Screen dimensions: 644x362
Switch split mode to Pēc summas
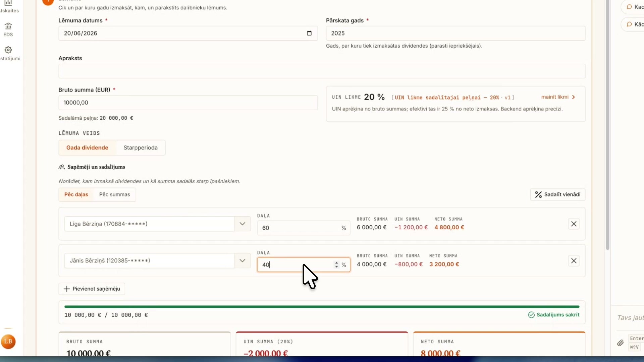tap(114, 194)
